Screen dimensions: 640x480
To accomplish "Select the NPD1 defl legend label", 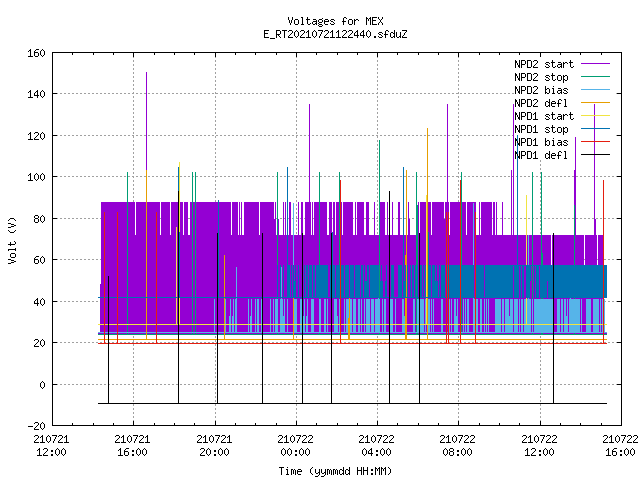I will [541, 155].
